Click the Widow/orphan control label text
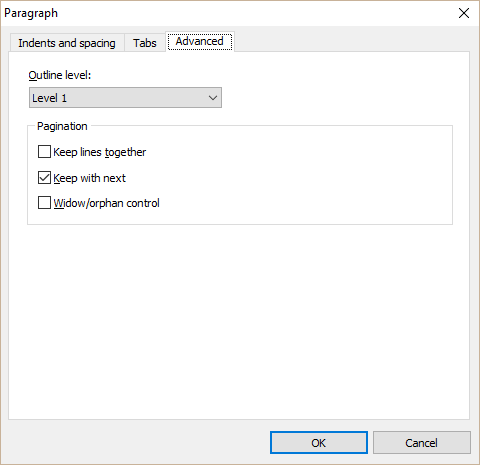 (x=107, y=203)
